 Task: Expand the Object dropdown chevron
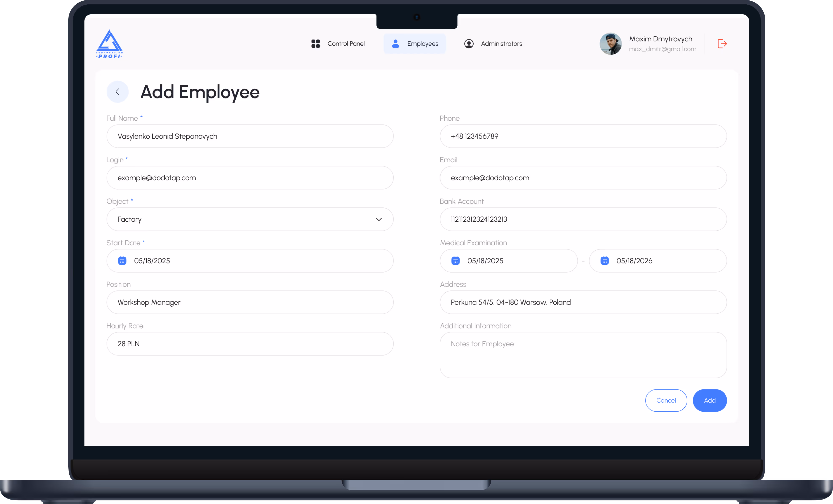click(379, 219)
